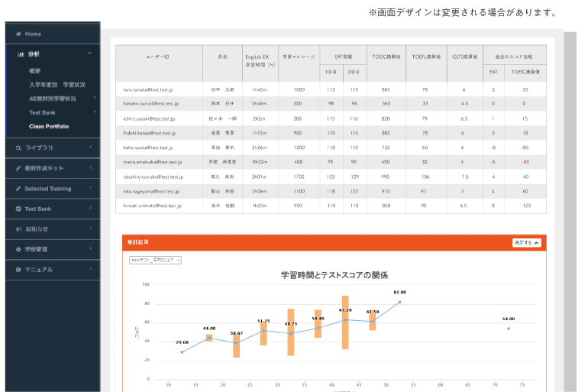Click mileage value 1700

pos(299,177)
